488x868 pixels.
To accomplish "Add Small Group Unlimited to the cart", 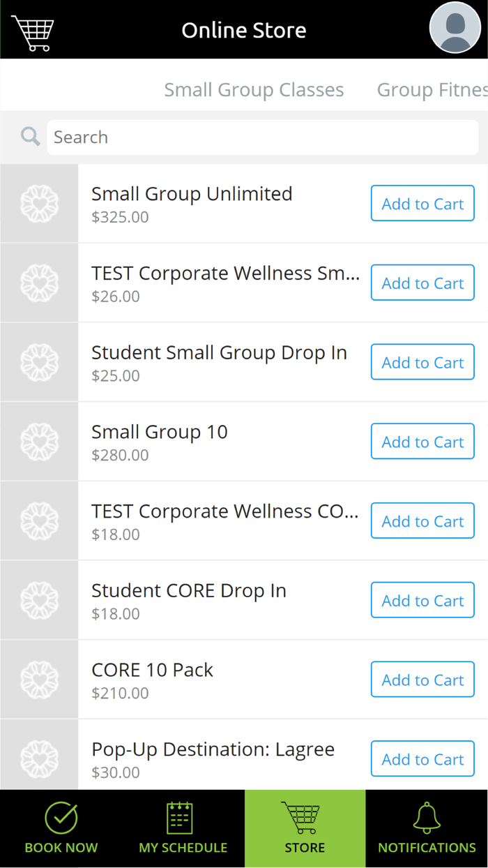I will coord(422,203).
